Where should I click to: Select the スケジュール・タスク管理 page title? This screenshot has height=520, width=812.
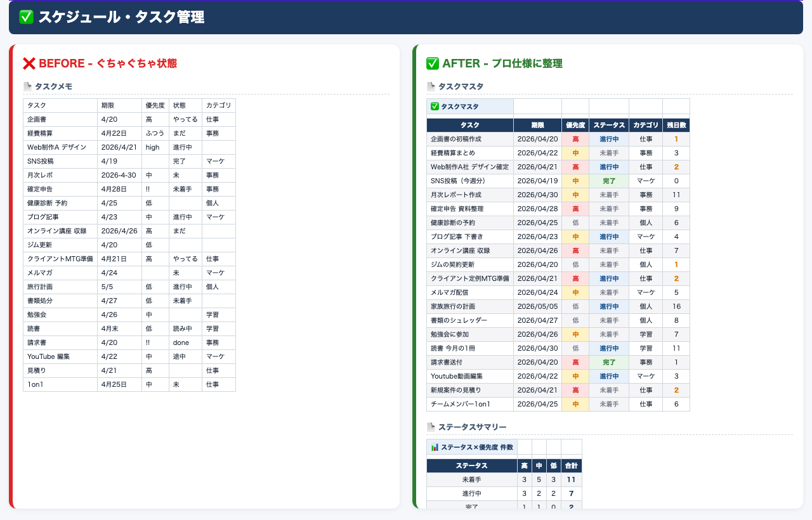121,17
